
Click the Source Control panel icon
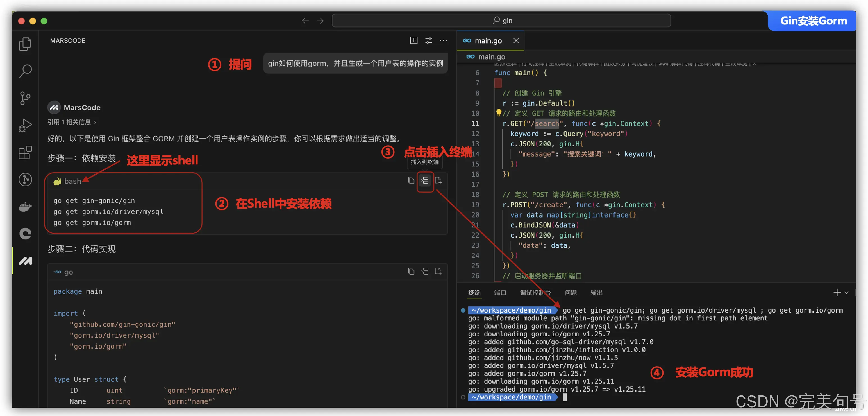coord(26,97)
